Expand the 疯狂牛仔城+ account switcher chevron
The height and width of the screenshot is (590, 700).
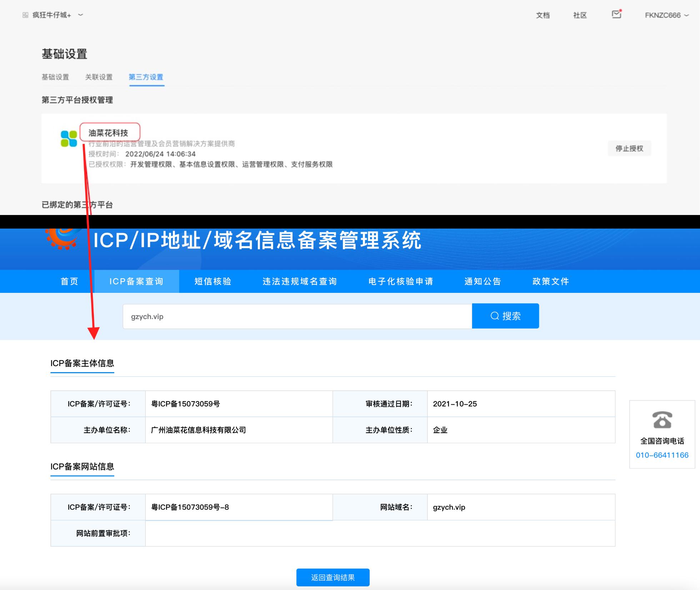[x=81, y=15]
